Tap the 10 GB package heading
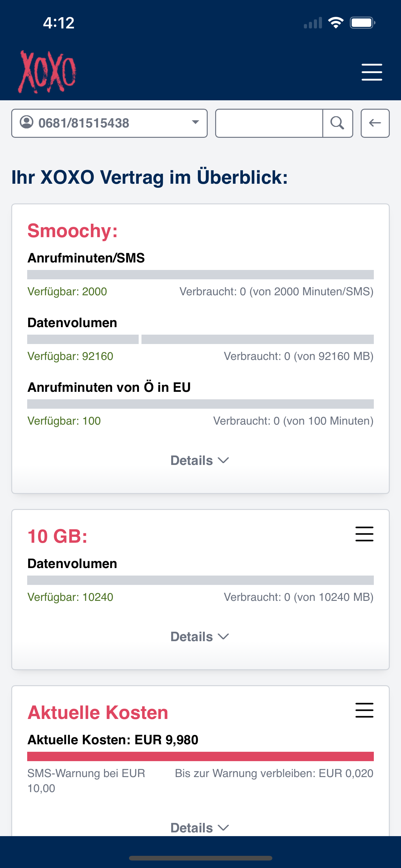 tap(57, 536)
